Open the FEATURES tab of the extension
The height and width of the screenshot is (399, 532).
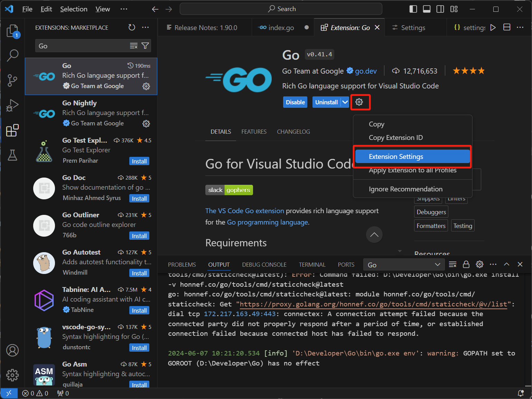point(254,132)
